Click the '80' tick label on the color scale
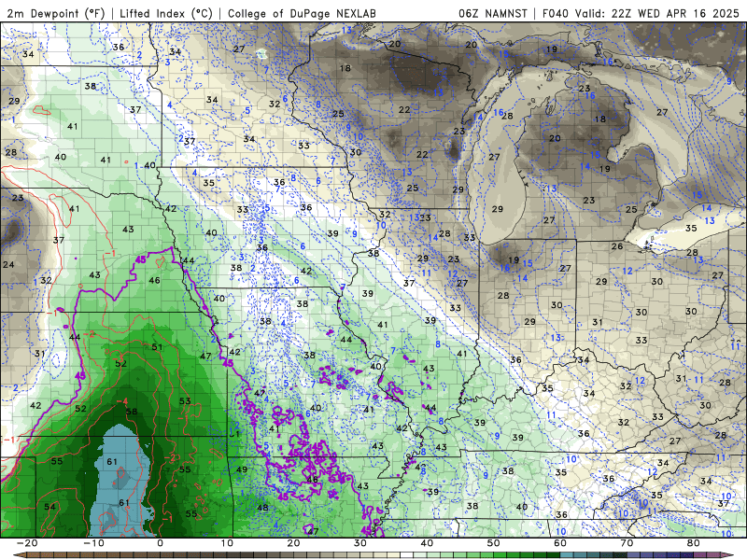 tap(694, 543)
